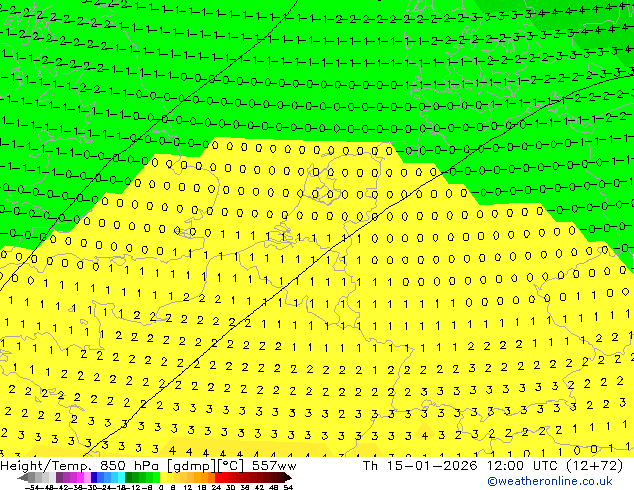Click the (12+72) forecast offset text

(594, 466)
